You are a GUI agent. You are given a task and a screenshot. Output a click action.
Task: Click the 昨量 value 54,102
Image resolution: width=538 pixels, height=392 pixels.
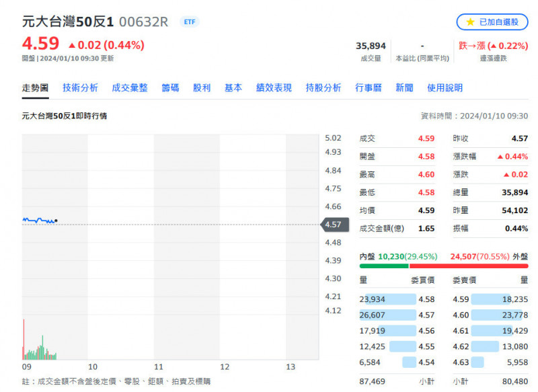click(514, 210)
